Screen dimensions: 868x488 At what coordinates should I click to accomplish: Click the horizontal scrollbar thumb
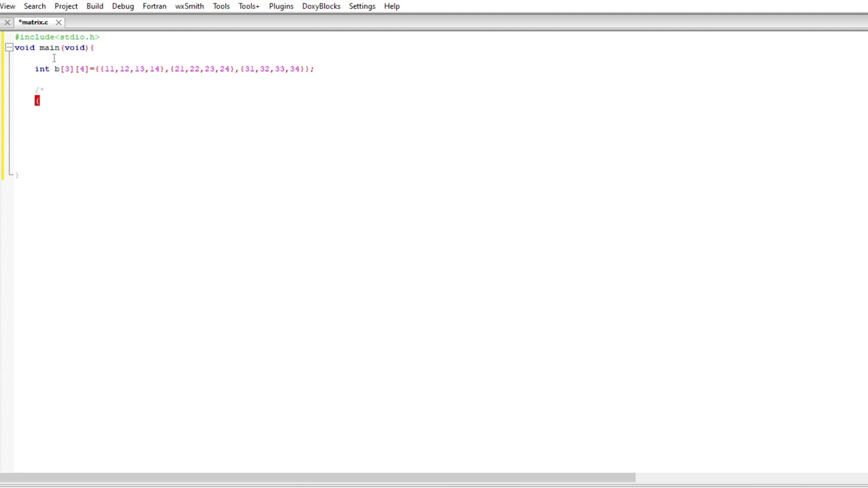317,477
